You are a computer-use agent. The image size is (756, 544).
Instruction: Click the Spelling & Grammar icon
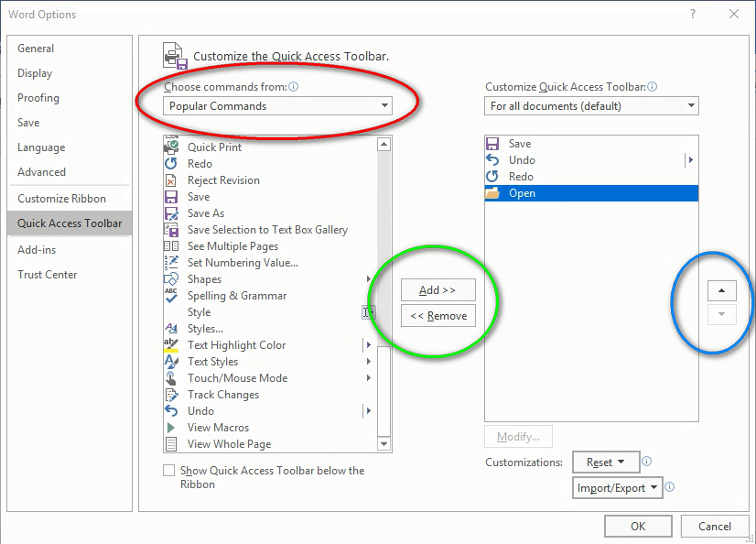click(x=171, y=296)
